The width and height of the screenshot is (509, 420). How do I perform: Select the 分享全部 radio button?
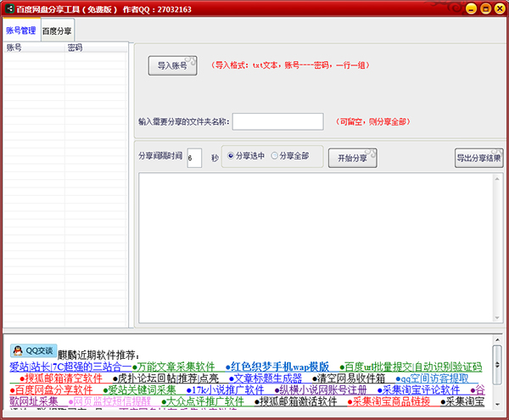[x=274, y=157]
